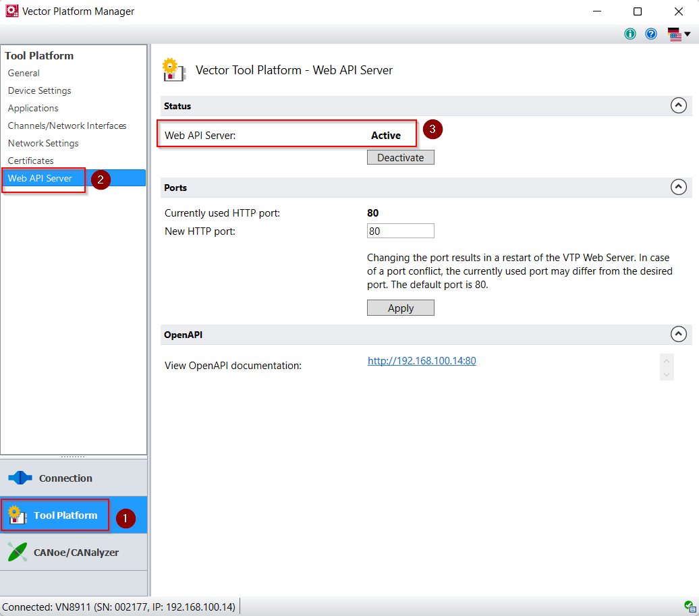
Task: Open Channels/Network Interfaces page
Action: (67, 125)
